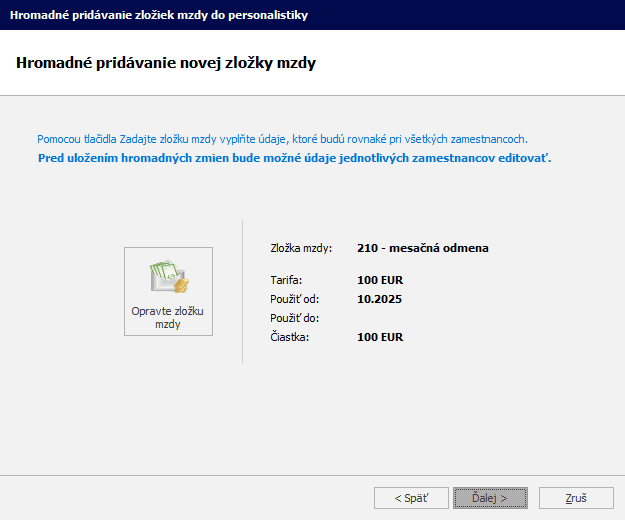The image size is (625, 520).
Task: Click the 100 EUR value next to Čiastka
Action: [379, 338]
